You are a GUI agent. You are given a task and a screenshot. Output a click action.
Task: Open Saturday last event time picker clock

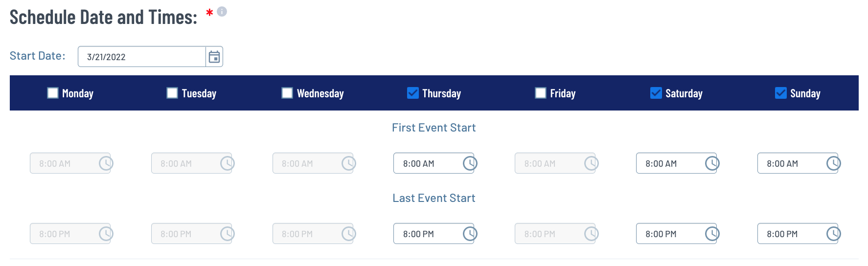pyautogui.click(x=712, y=234)
